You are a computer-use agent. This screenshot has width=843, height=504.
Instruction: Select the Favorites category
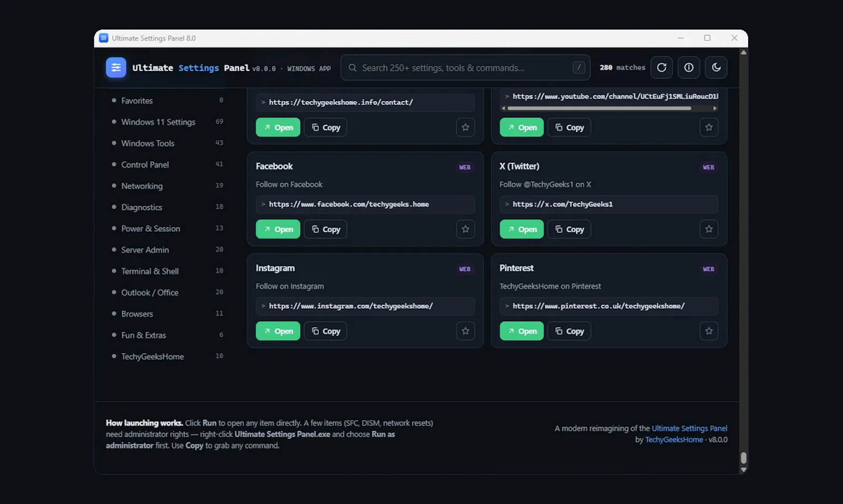[x=168, y=101]
